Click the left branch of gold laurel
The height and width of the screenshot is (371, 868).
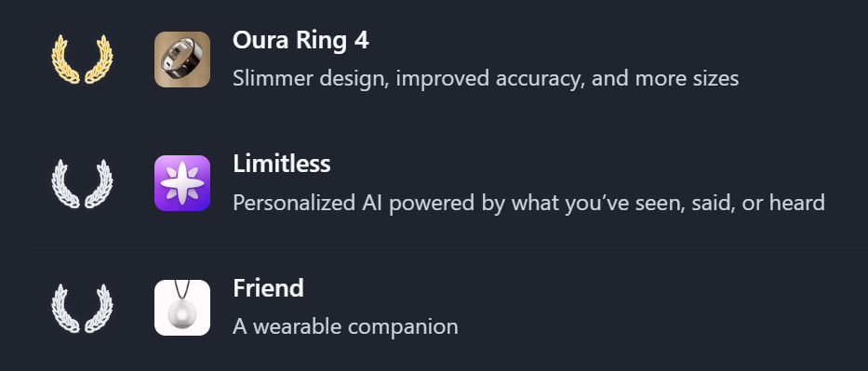tap(66, 60)
